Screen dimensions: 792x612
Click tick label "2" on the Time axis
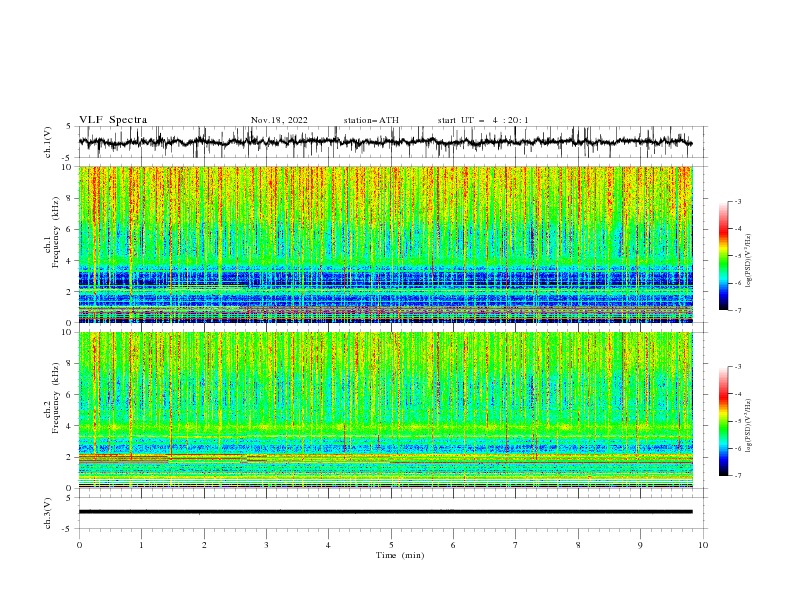(204, 545)
